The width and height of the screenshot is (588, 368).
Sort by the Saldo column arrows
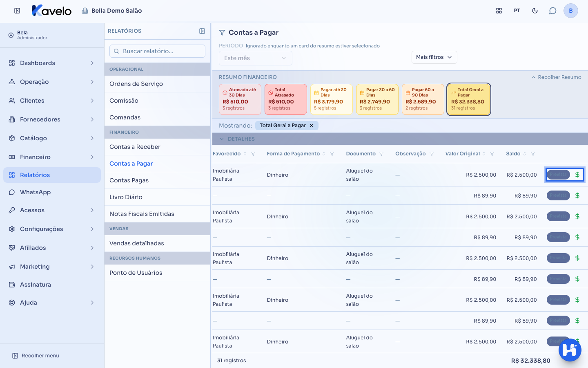pos(525,154)
